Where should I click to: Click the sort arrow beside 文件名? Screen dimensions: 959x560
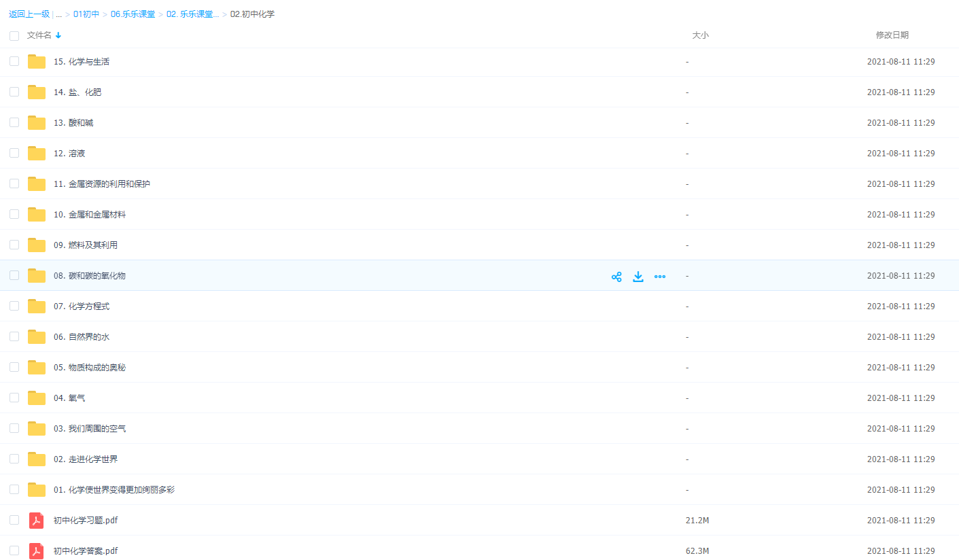[58, 35]
